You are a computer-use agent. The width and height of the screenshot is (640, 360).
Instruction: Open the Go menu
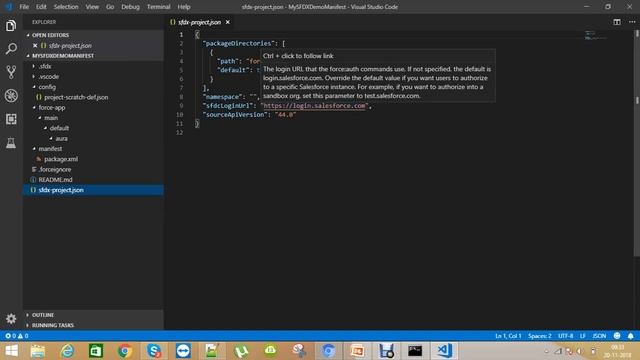(110, 7)
